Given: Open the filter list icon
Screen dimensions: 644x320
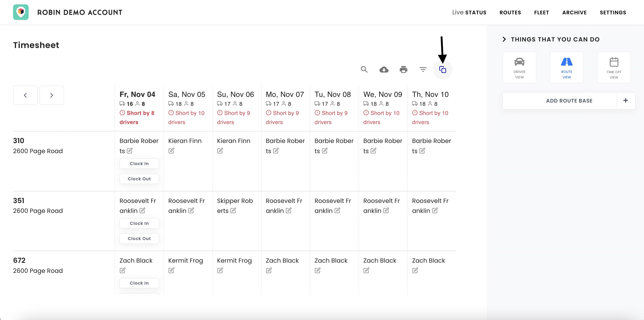Looking at the screenshot, I should pyautogui.click(x=423, y=70).
